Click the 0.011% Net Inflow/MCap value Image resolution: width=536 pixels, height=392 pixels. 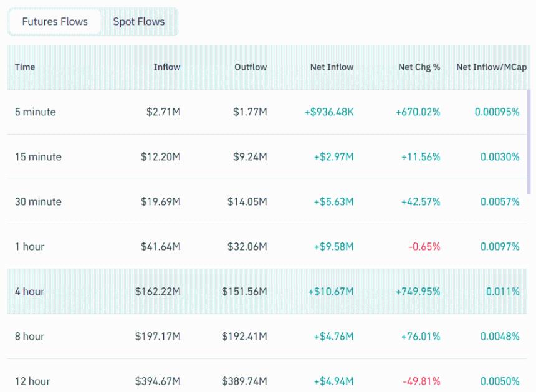tap(502, 291)
